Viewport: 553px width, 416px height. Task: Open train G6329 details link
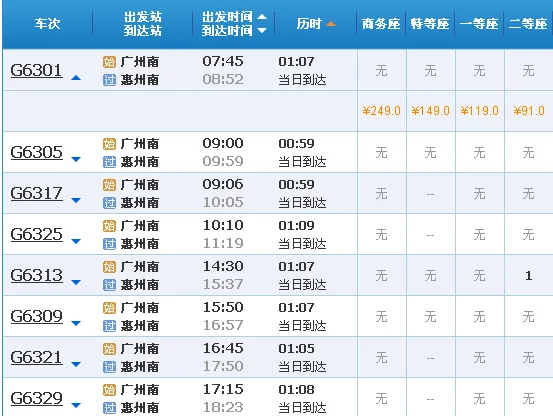tap(36, 398)
